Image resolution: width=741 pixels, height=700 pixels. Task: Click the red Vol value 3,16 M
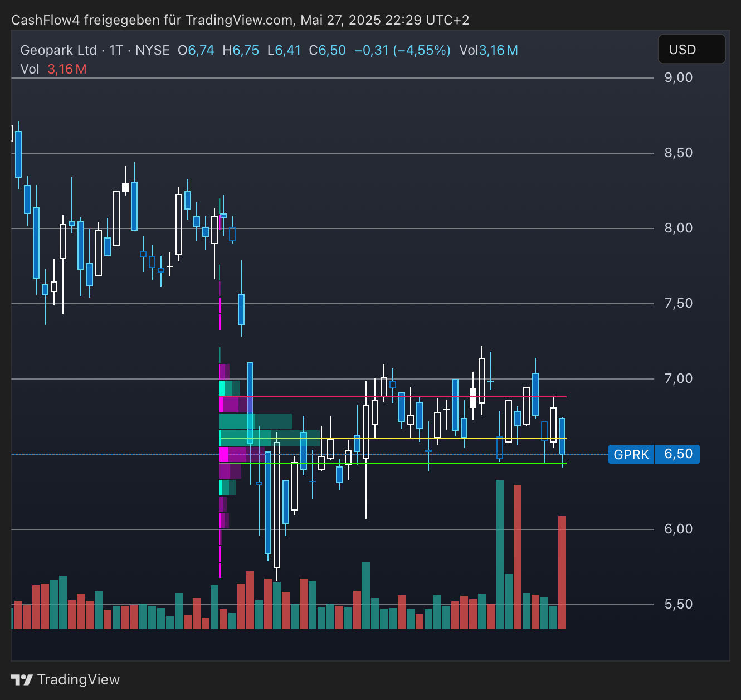[67, 69]
